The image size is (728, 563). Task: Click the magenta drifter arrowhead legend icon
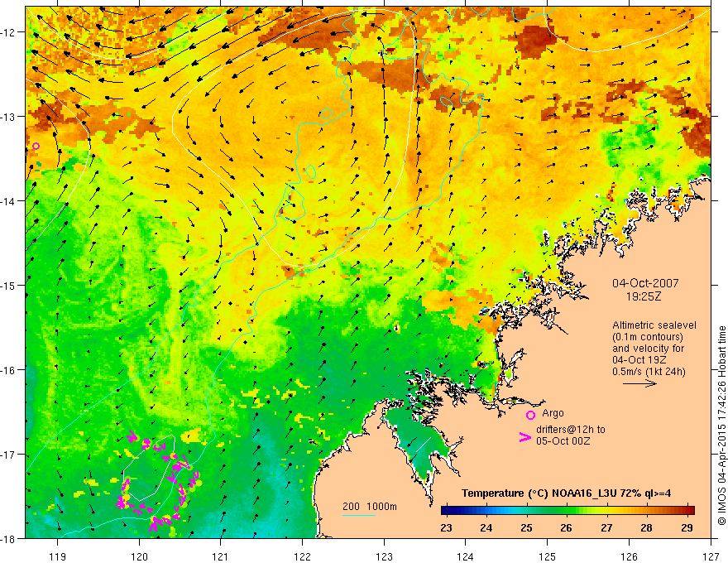pos(525,437)
